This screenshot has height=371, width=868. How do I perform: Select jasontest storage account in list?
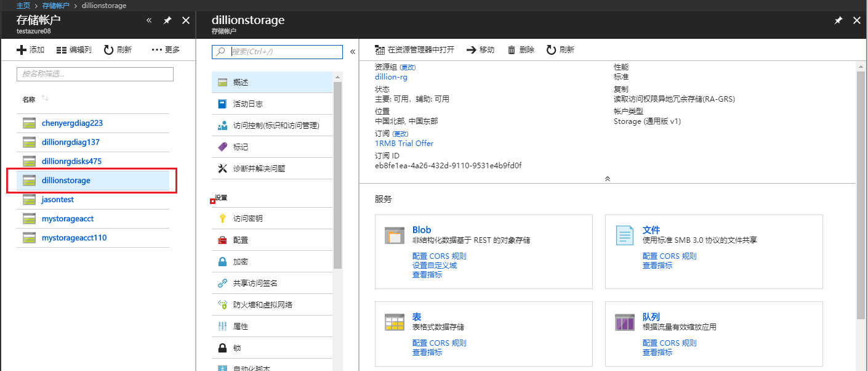click(58, 200)
